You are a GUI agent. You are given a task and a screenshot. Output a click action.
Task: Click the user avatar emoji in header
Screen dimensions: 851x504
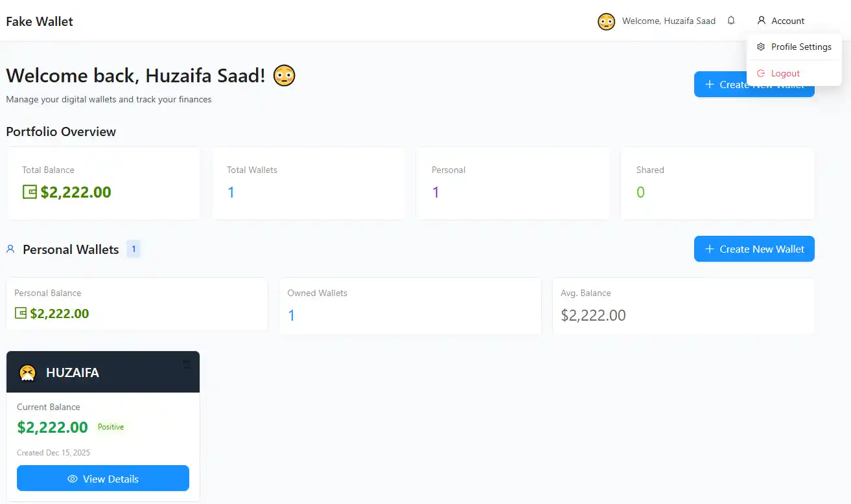606,21
